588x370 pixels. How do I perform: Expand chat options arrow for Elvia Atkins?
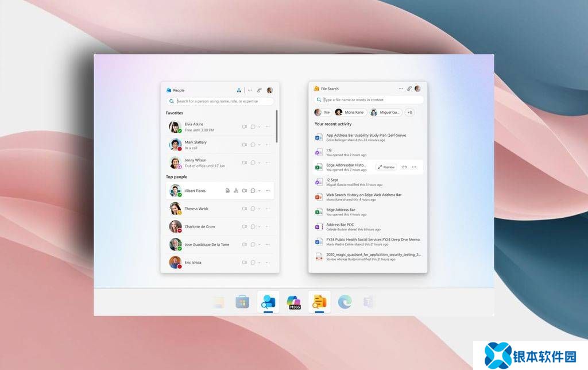point(259,127)
